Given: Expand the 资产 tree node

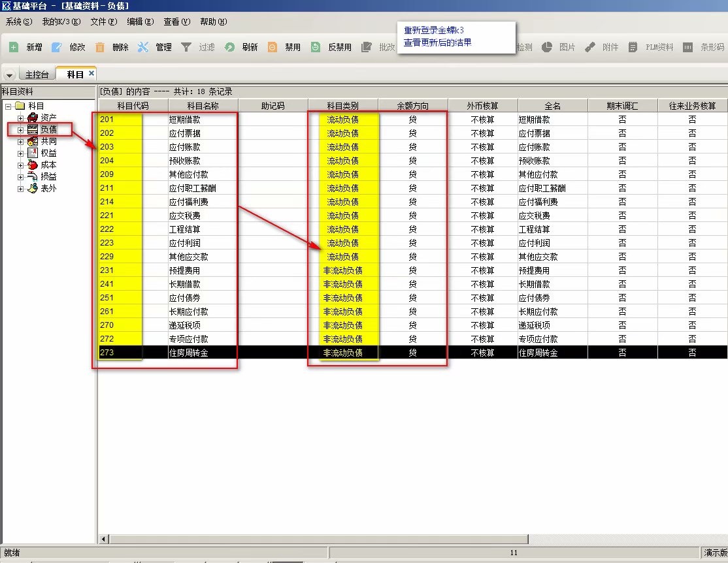Looking at the screenshot, I should click(x=21, y=118).
